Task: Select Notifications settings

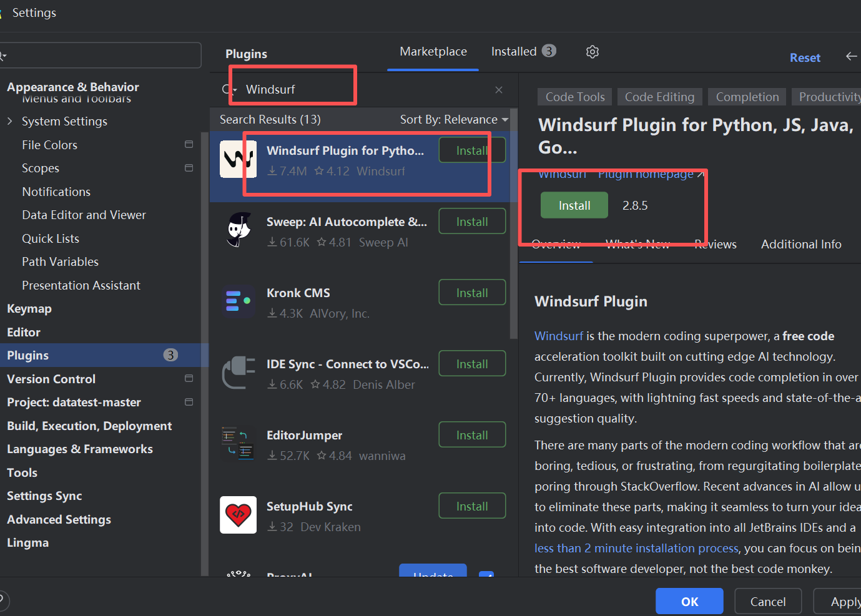Action: 56,192
